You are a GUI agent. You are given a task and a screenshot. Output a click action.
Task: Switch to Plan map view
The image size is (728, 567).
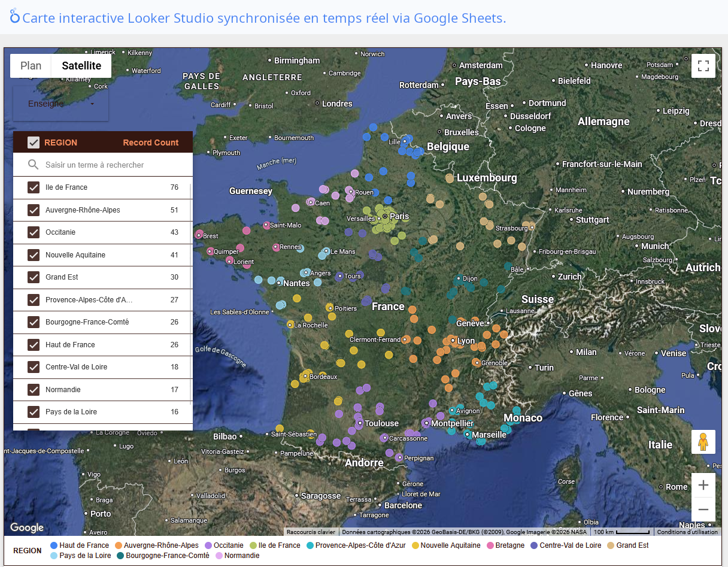pos(31,66)
